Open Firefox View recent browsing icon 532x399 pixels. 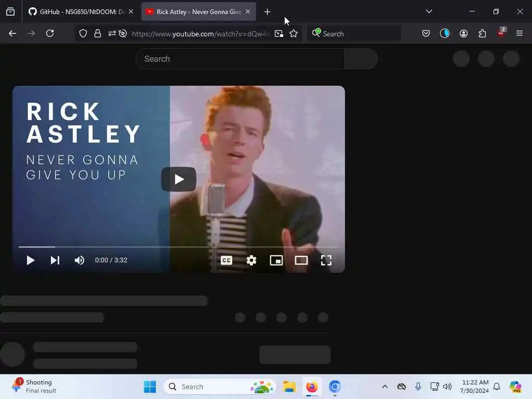pyautogui.click(x=10, y=12)
